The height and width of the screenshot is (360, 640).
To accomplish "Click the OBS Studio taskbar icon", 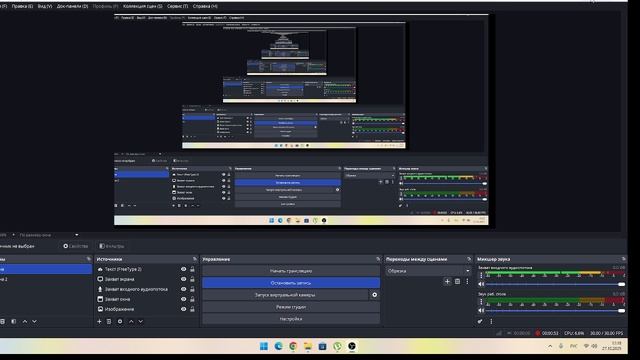I will click(352, 347).
